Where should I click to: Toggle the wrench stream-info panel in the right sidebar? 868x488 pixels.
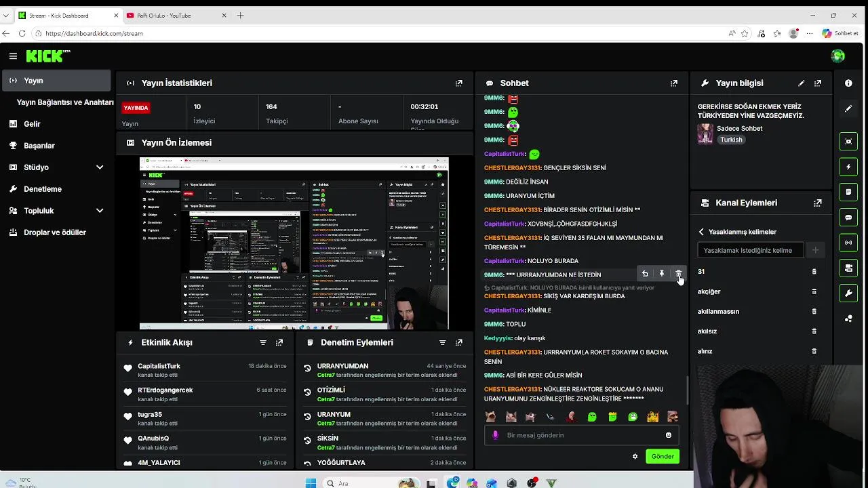click(x=848, y=293)
